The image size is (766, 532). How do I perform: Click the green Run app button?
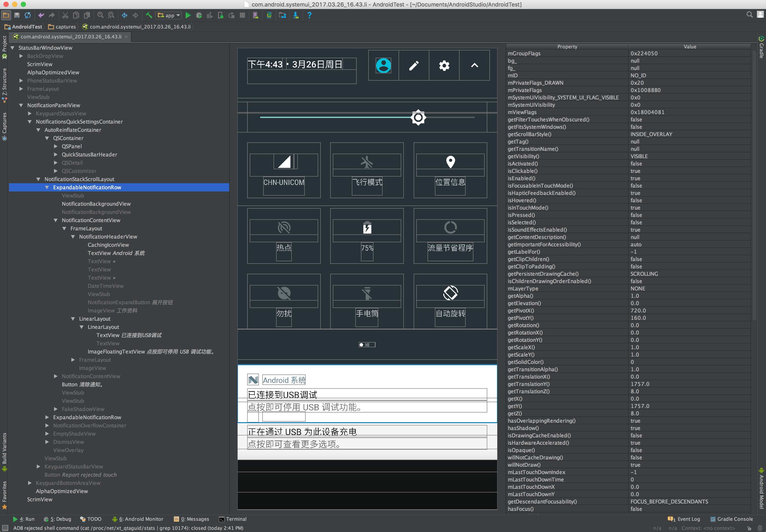coord(188,15)
